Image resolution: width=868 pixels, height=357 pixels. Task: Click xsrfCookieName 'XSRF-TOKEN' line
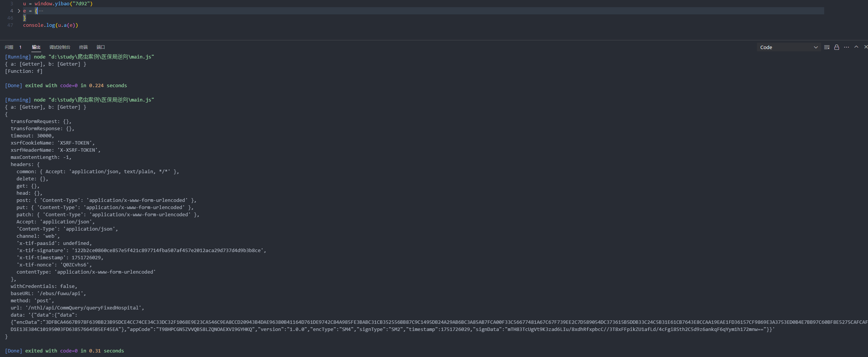click(53, 143)
